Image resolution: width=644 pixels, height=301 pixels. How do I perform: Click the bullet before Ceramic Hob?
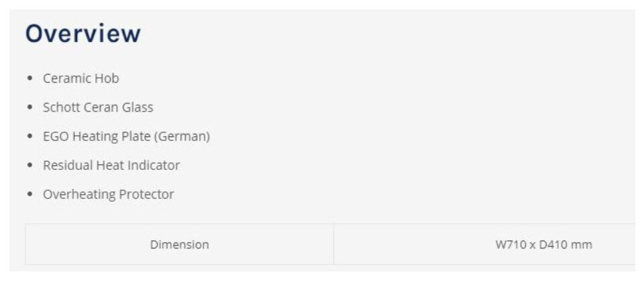coord(29,78)
